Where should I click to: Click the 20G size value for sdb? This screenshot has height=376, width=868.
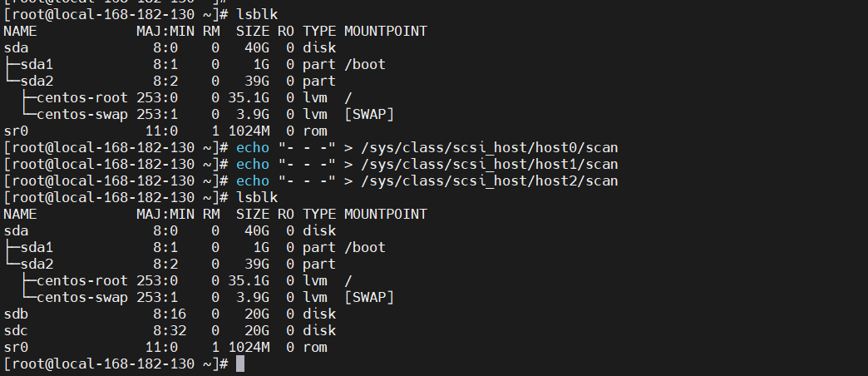coord(257,314)
